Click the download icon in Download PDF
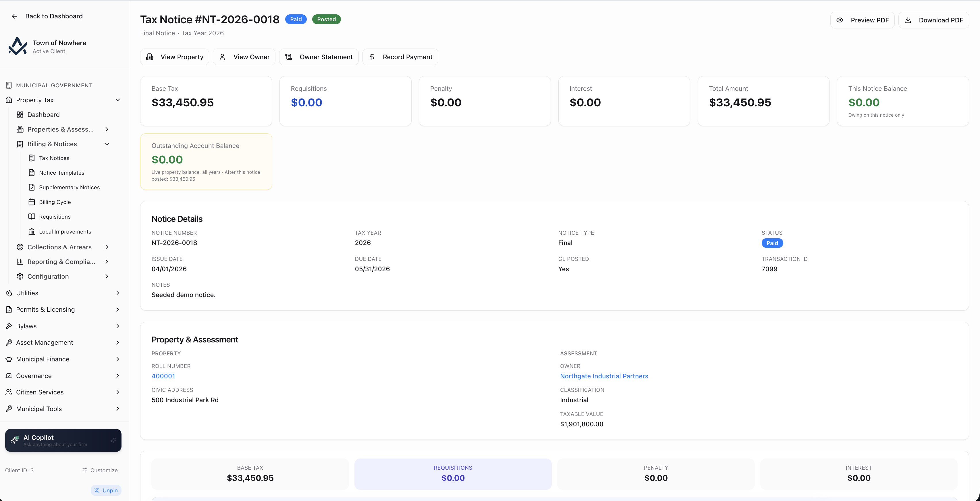The height and width of the screenshot is (501, 980). [908, 20]
